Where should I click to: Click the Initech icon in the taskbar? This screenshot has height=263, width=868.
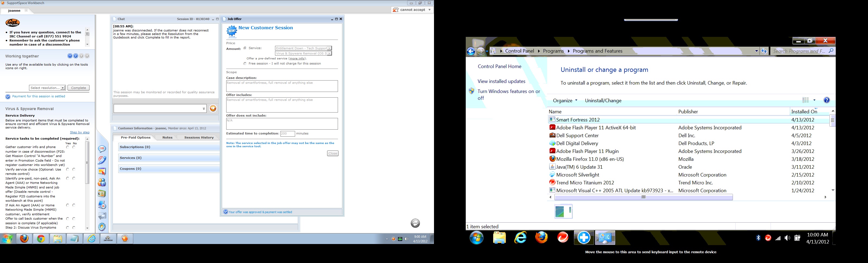tap(108, 239)
